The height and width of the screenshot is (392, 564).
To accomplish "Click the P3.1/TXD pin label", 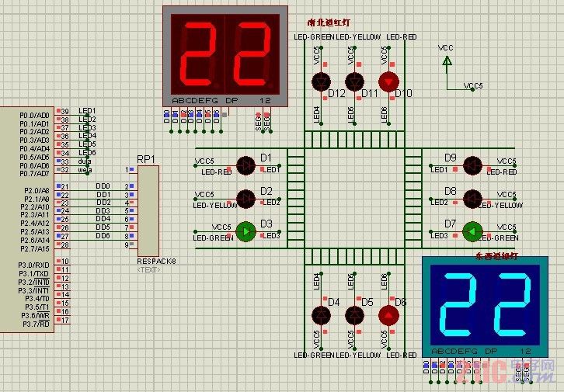I will click(x=34, y=273).
